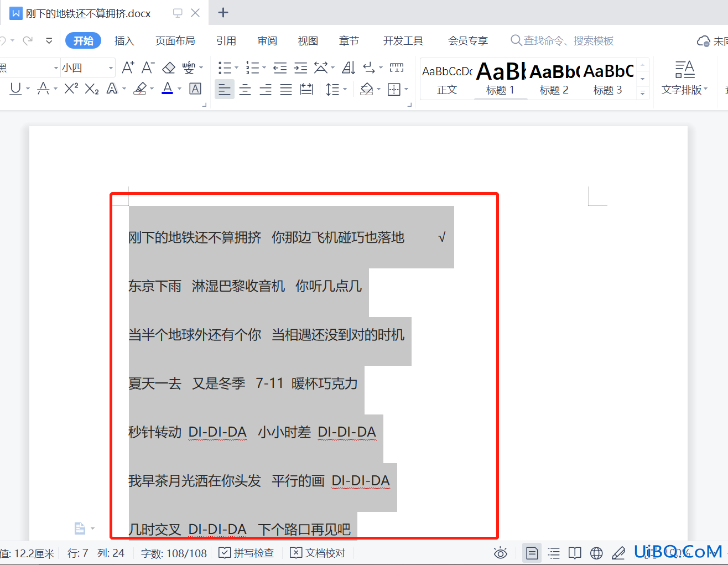Expand styles gallery more button
The image size is (728, 565).
[642, 93]
